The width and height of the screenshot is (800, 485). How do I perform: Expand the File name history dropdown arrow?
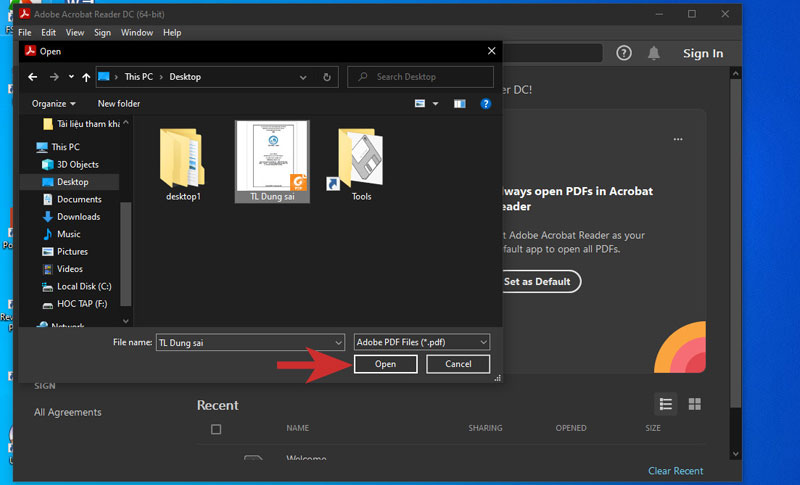(338, 342)
